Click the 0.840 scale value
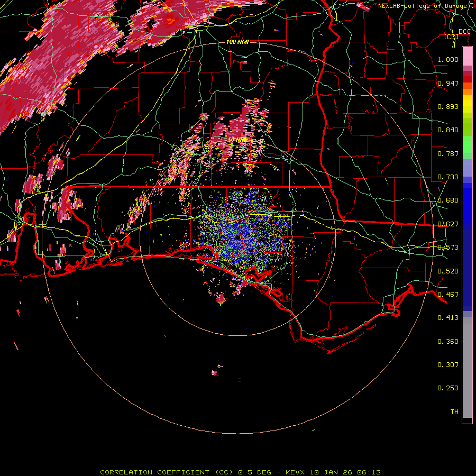The image size is (476, 476). pos(448,130)
